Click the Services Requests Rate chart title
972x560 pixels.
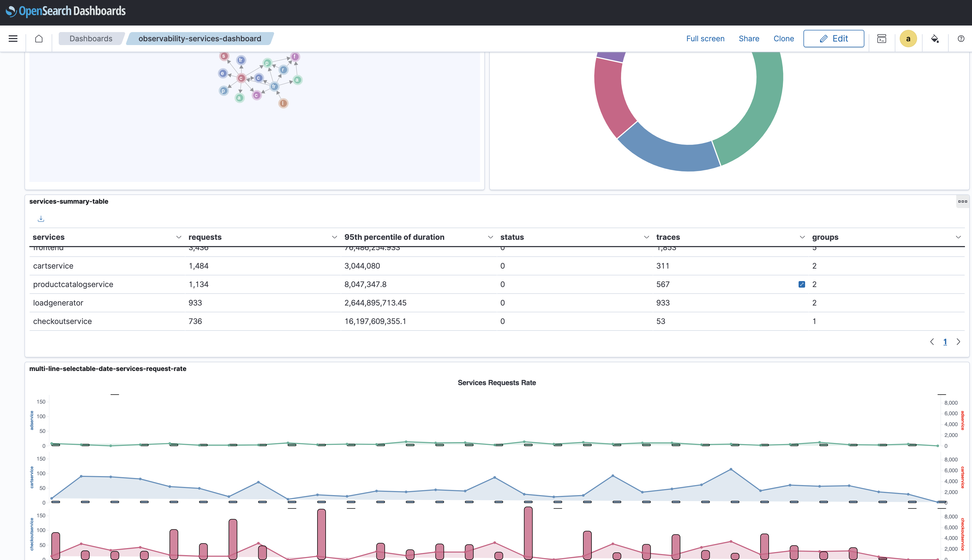coord(497,383)
